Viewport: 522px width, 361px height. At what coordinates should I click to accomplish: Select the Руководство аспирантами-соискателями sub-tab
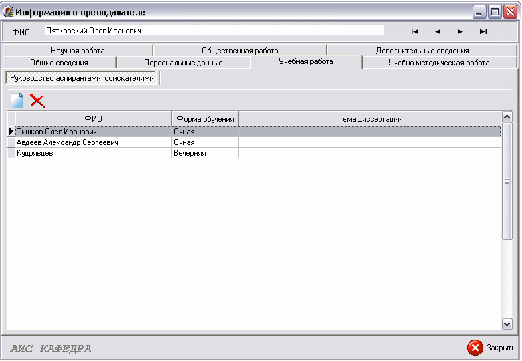(x=81, y=78)
